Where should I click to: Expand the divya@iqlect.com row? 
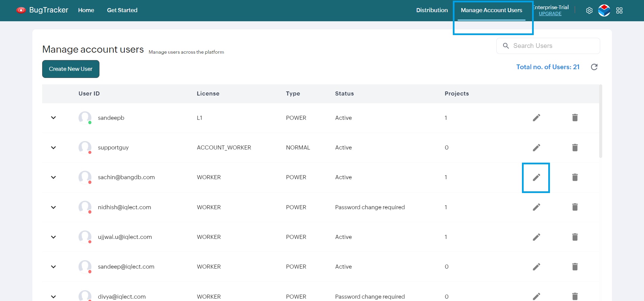point(53,297)
